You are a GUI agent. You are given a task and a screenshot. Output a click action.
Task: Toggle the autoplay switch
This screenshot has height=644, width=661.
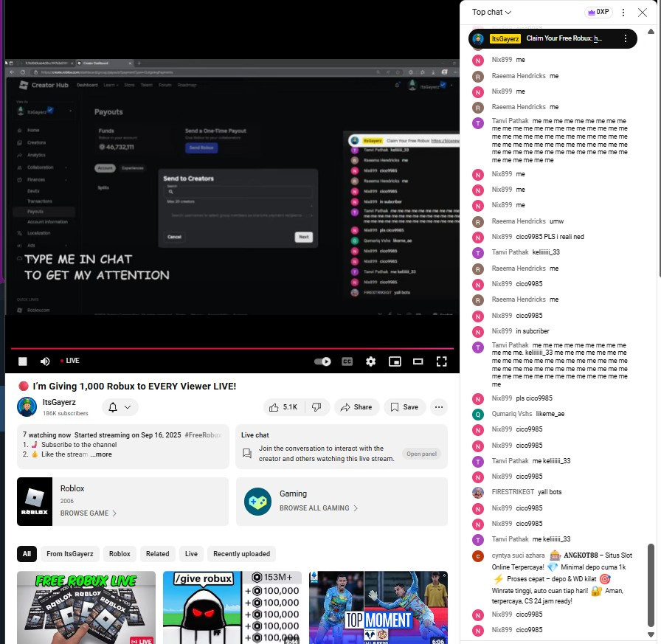pyautogui.click(x=322, y=361)
